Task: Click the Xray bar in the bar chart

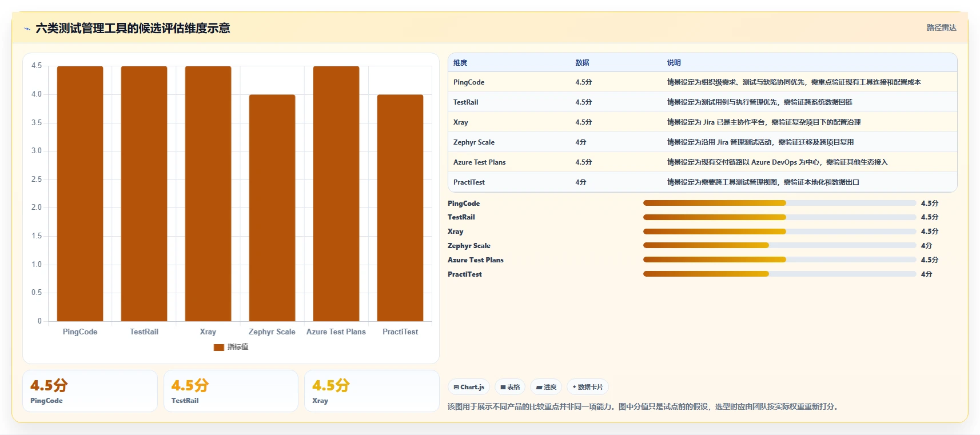Action: (208, 194)
